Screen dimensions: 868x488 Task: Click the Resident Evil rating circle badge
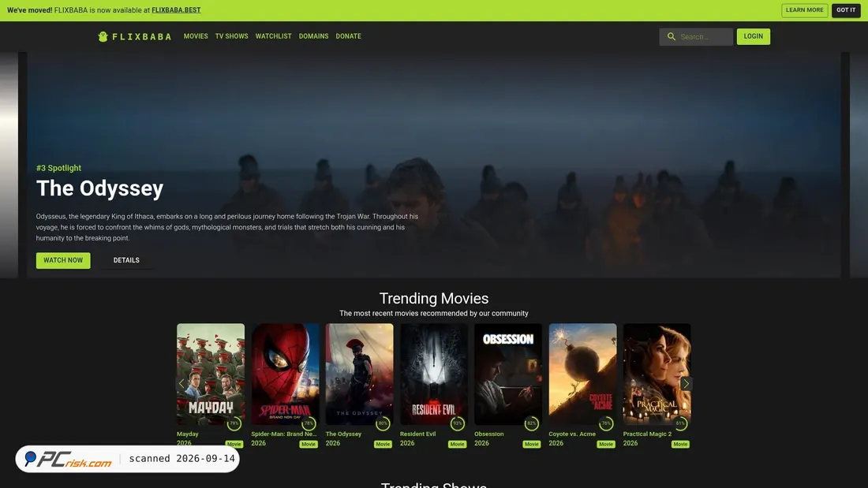coord(457,424)
